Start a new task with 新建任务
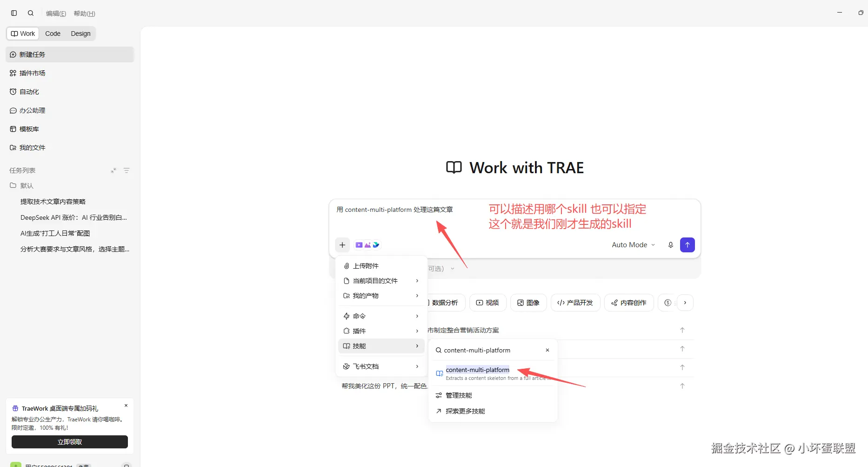Screen dimensions: 868x467 tap(70, 54)
